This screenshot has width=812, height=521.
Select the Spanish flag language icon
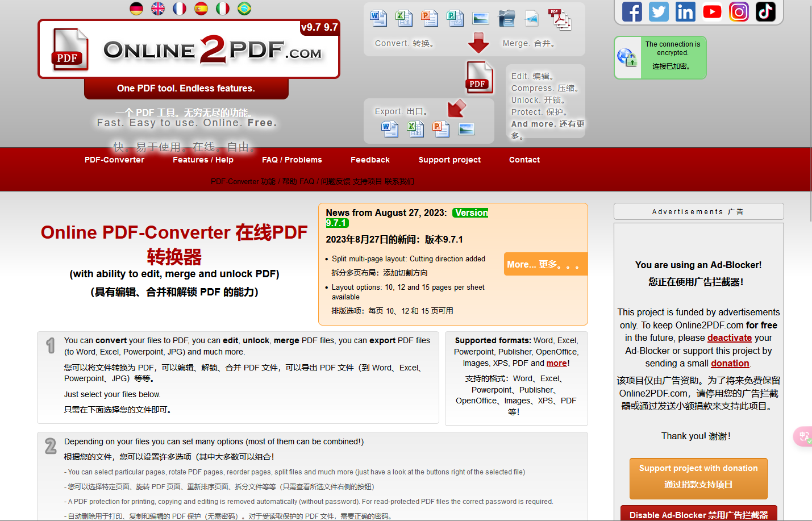201,9
